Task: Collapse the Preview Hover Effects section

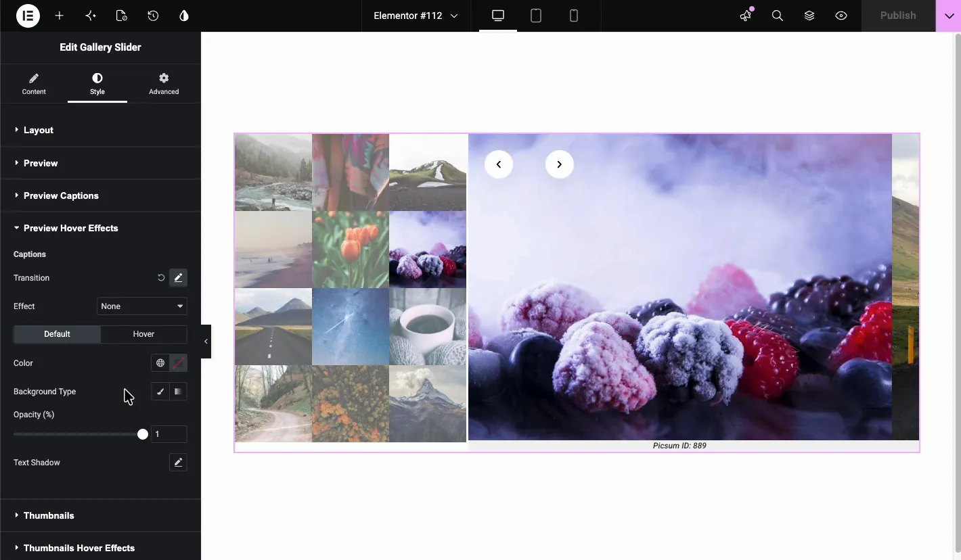Action: point(100,228)
